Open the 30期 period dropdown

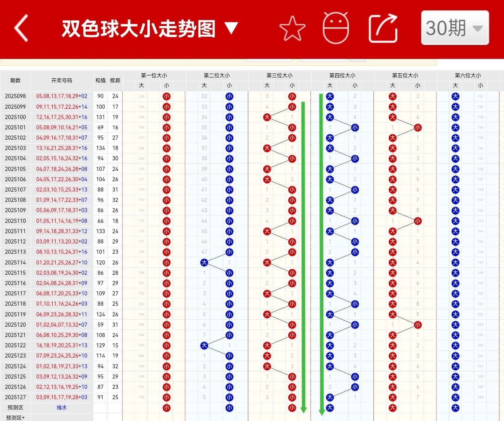(x=455, y=28)
